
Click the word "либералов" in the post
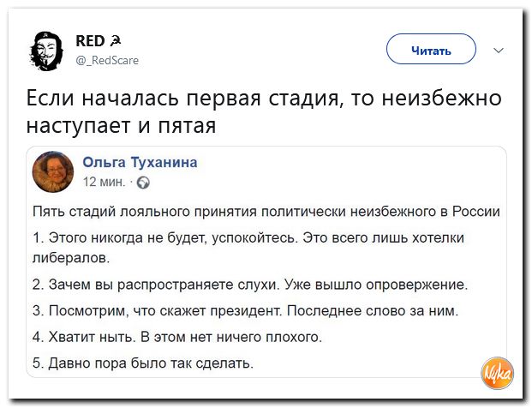[71, 258]
